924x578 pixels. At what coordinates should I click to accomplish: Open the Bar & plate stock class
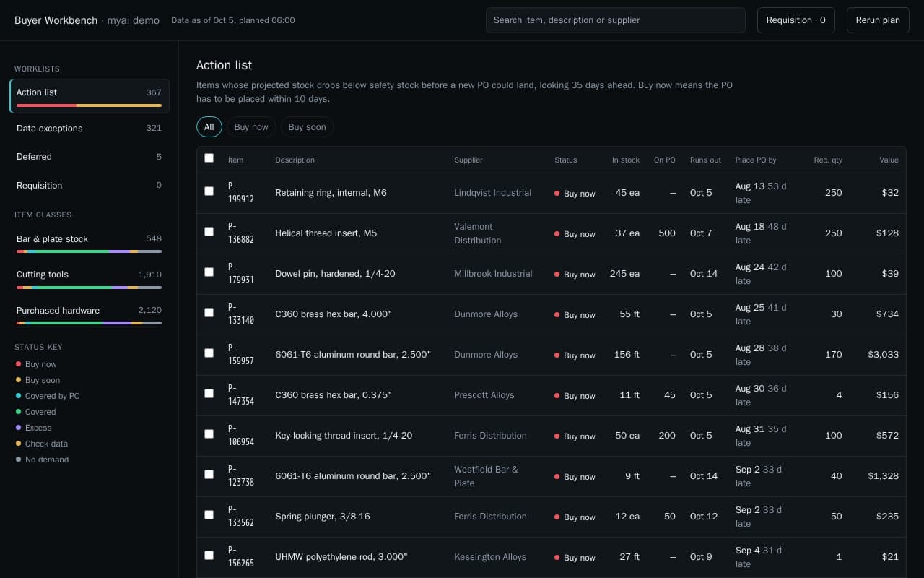tap(90, 243)
